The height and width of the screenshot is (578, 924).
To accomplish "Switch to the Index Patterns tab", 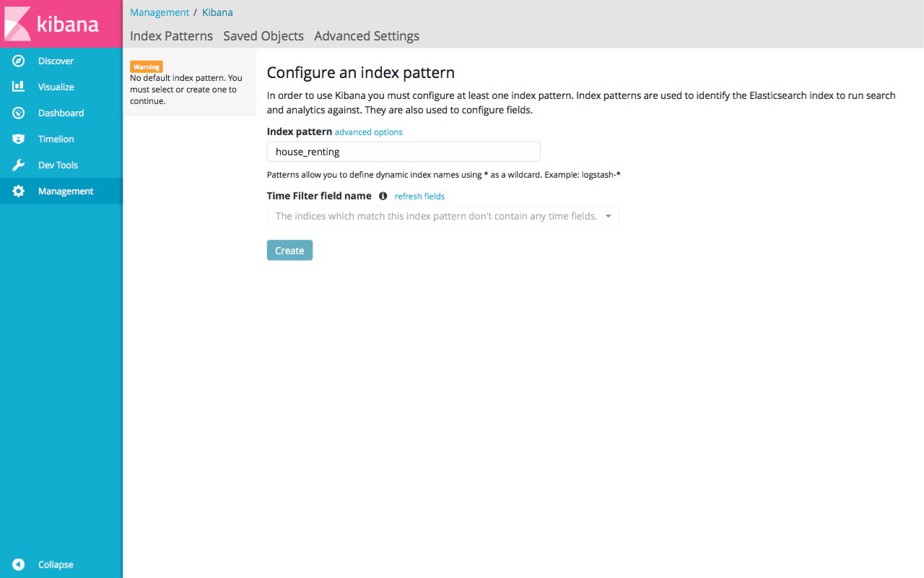I will [171, 36].
